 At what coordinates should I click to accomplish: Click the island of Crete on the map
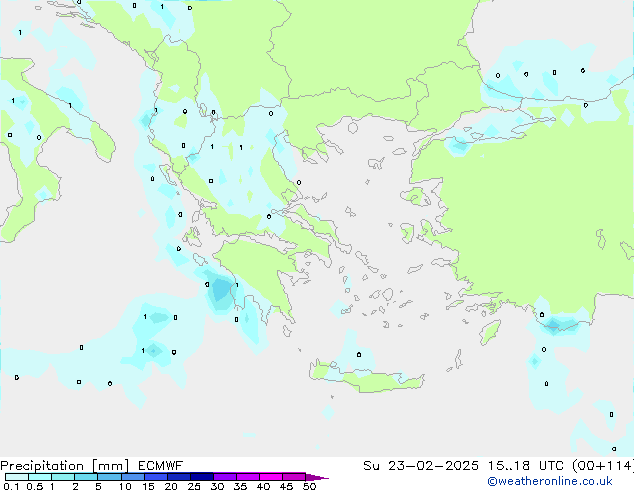coord(367,378)
